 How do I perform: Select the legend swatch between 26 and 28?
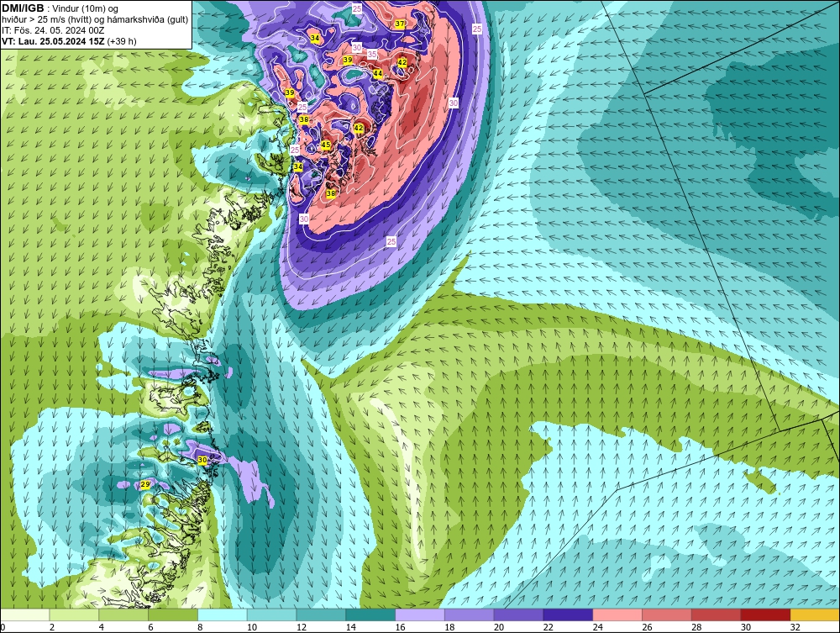[x=666, y=615]
